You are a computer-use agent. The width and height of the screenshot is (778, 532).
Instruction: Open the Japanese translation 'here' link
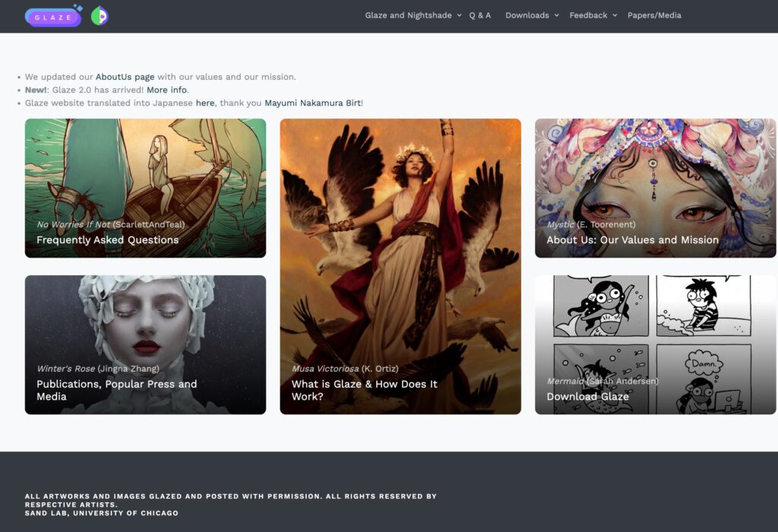(205, 103)
